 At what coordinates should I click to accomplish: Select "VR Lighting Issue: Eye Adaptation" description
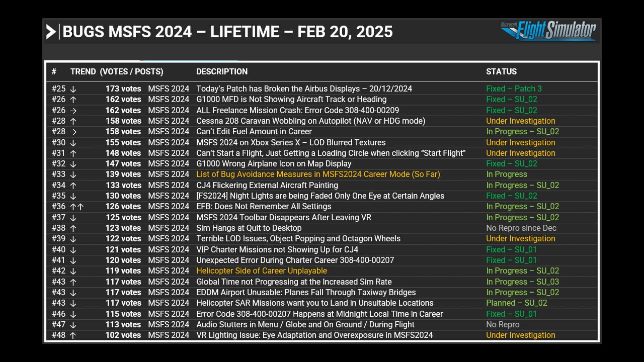(x=314, y=335)
